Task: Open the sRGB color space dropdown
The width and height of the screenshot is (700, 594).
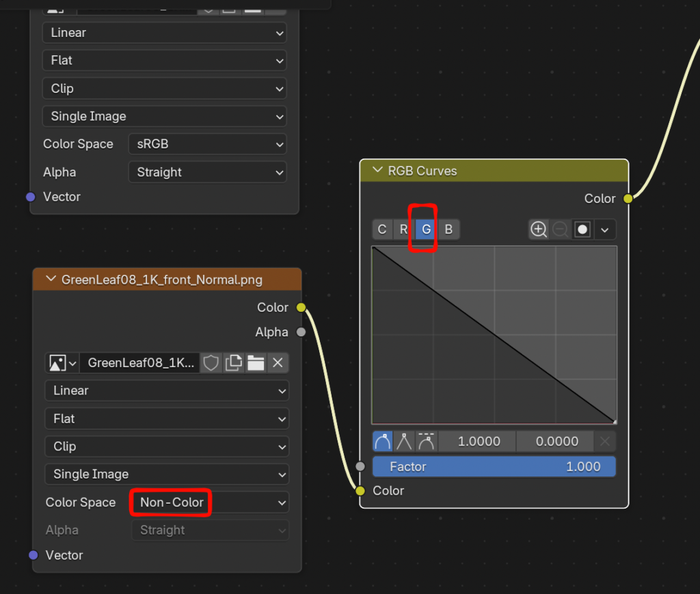Action: (207, 144)
